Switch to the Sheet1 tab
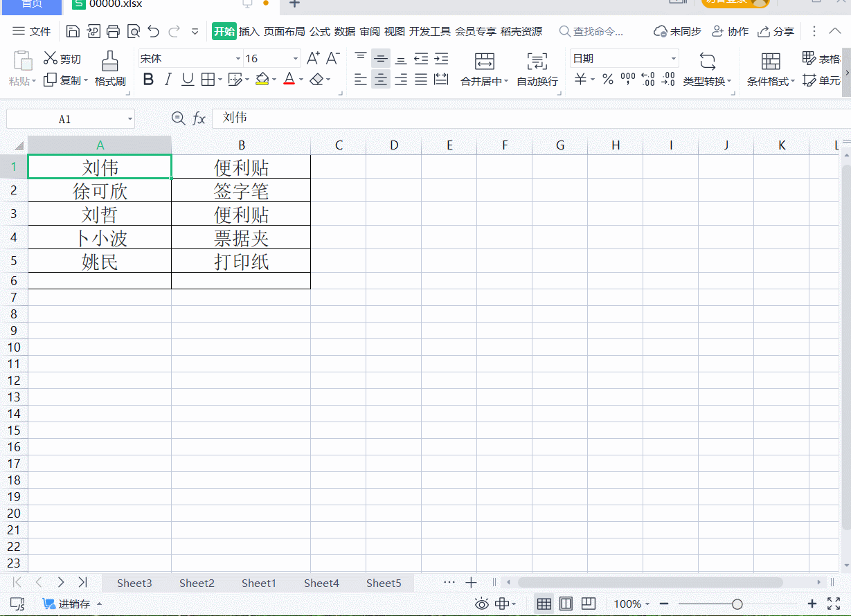This screenshot has width=851, height=616. (x=258, y=583)
